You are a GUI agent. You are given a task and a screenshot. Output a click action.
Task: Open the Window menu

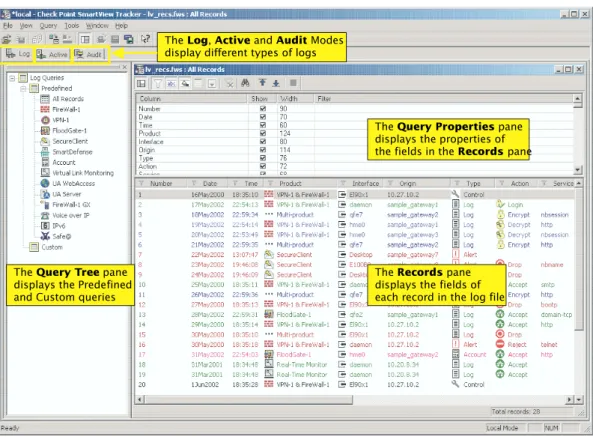[x=97, y=26]
